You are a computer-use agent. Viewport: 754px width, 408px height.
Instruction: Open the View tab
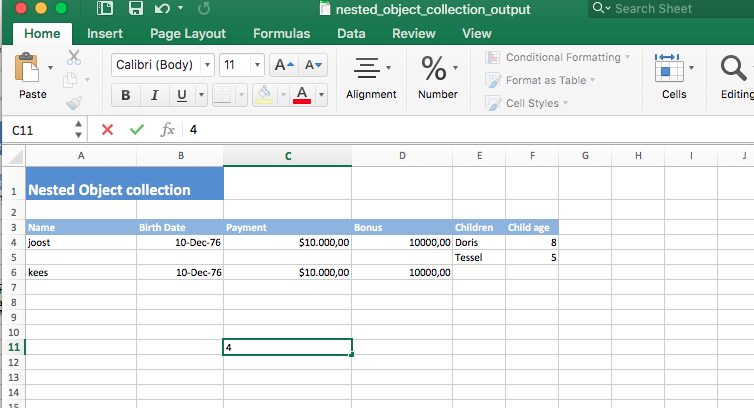477,34
